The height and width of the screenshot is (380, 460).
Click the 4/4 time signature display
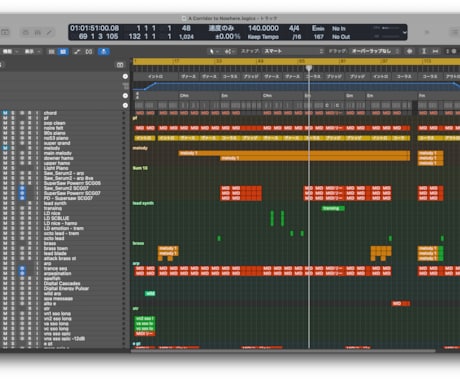point(294,28)
